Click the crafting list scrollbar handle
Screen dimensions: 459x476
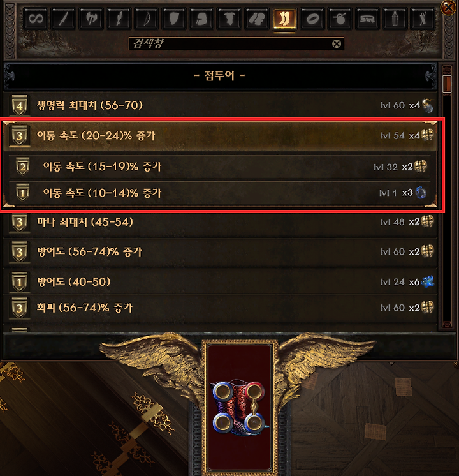(447, 83)
